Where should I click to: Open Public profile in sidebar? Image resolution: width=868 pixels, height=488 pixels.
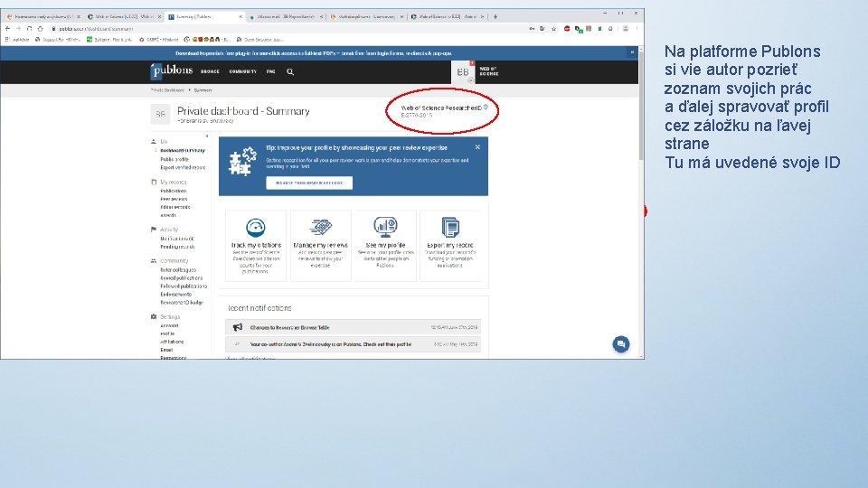pyautogui.click(x=175, y=159)
